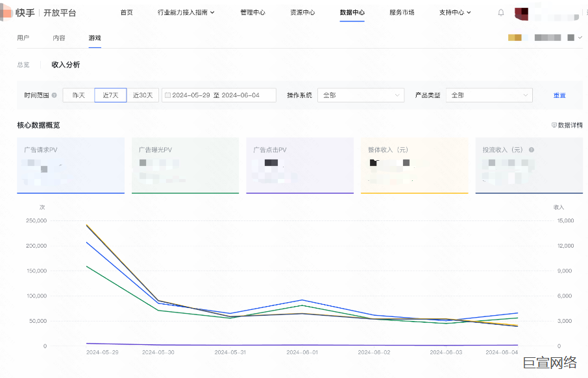Open calendar icon in date range field
Viewport: 588px width, 378px height.
click(x=167, y=95)
